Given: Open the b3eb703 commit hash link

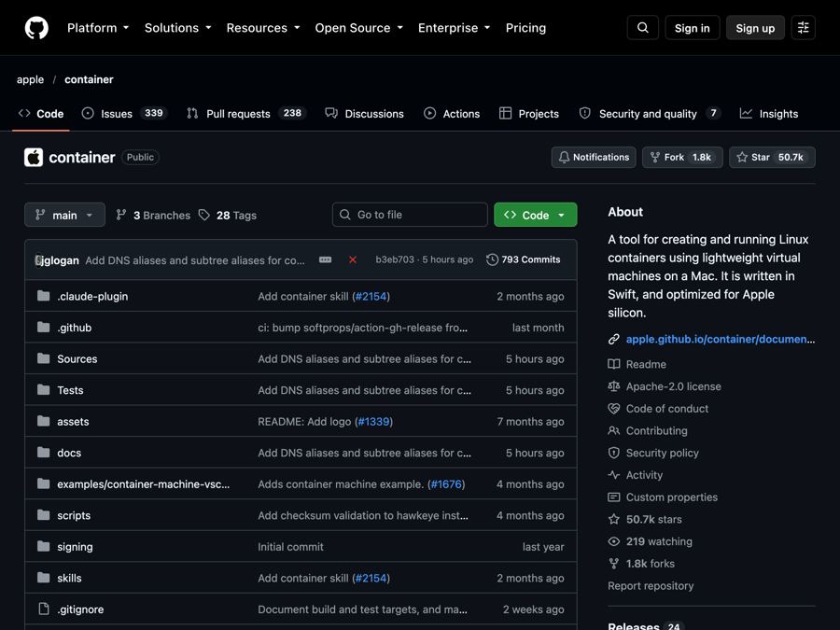Looking at the screenshot, I should 395,259.
